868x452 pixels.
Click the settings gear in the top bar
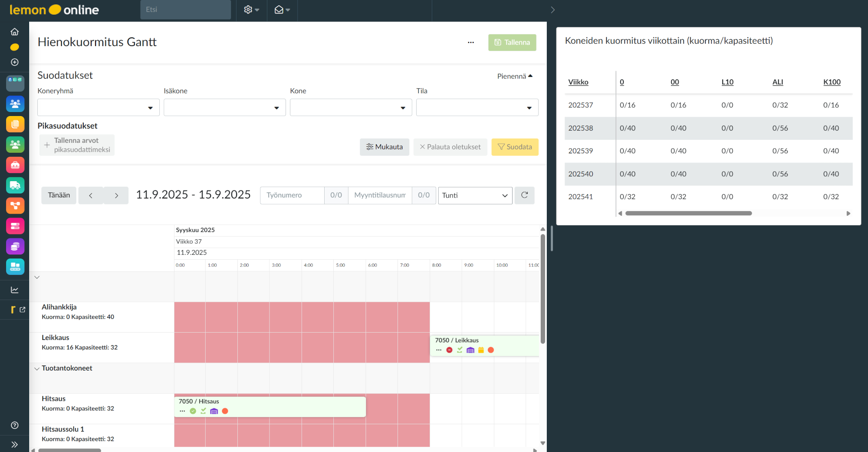tap(249, 9)
